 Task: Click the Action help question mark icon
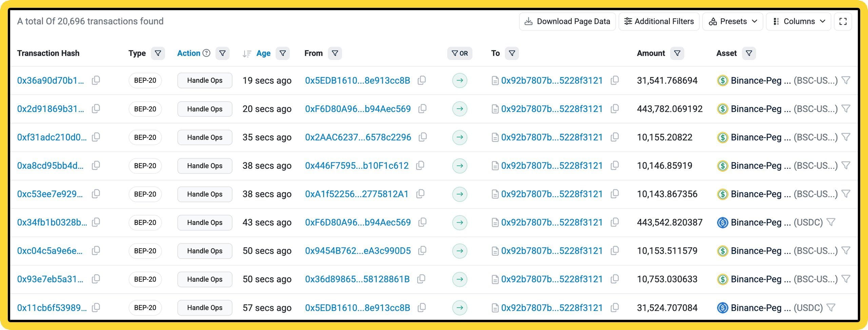[x=206, y=53]
